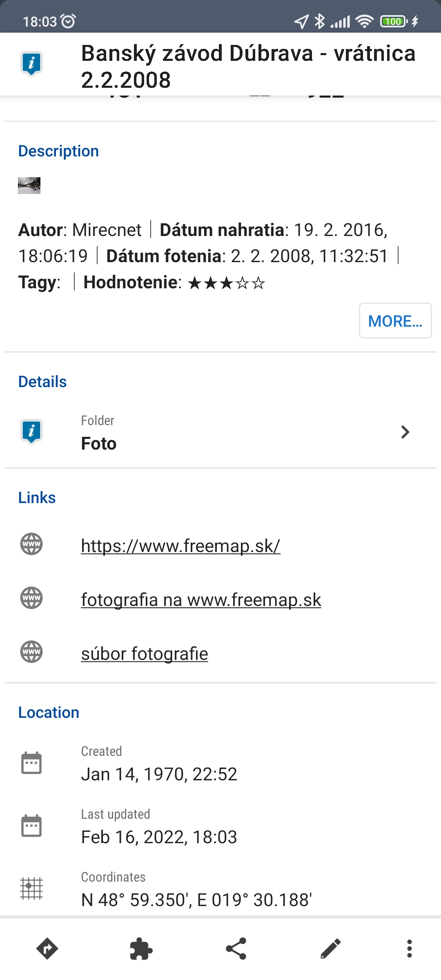Tap the Last updated date entry
The image size is (441, 980).
[159, 837]
